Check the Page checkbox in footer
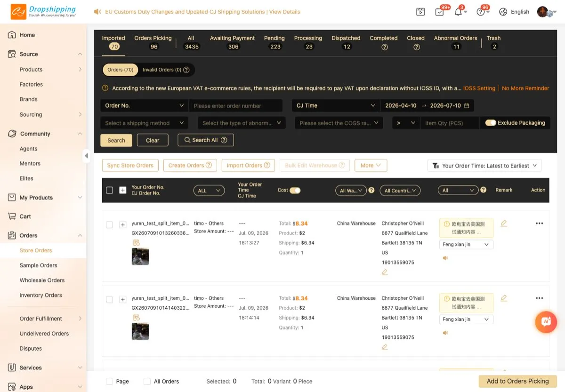Image resolution: width=565 pixels, height=392 pixels. click(x=110, y=381)
